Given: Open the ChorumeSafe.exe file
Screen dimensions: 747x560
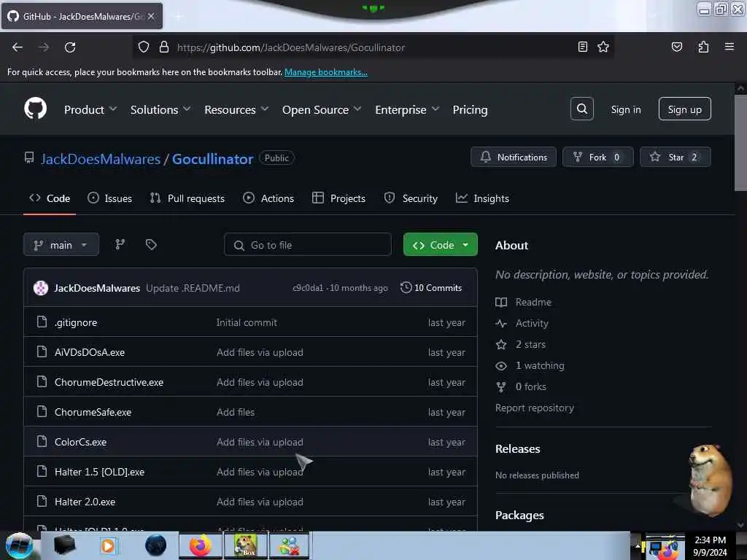Looking at the screenshot, I should [x=93, y=412].
